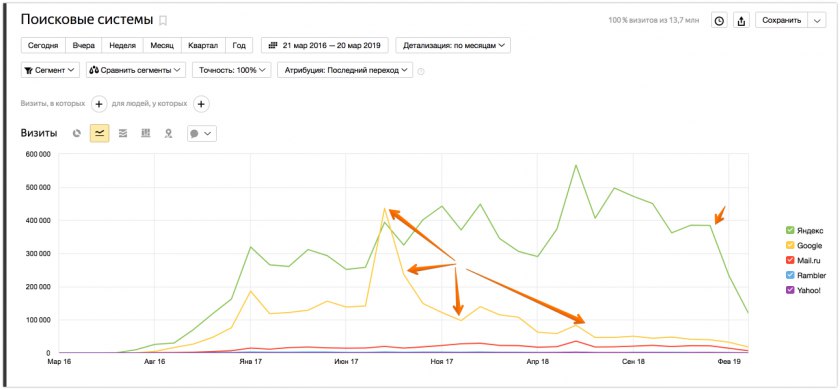Click the Поисковые системы title
This screenshot has width=840, height=390.
87,20
